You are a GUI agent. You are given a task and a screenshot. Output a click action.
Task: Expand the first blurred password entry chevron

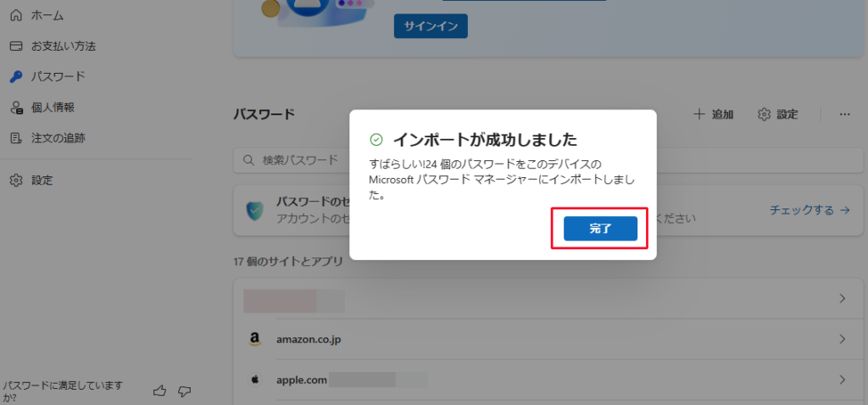pos(843,298)
